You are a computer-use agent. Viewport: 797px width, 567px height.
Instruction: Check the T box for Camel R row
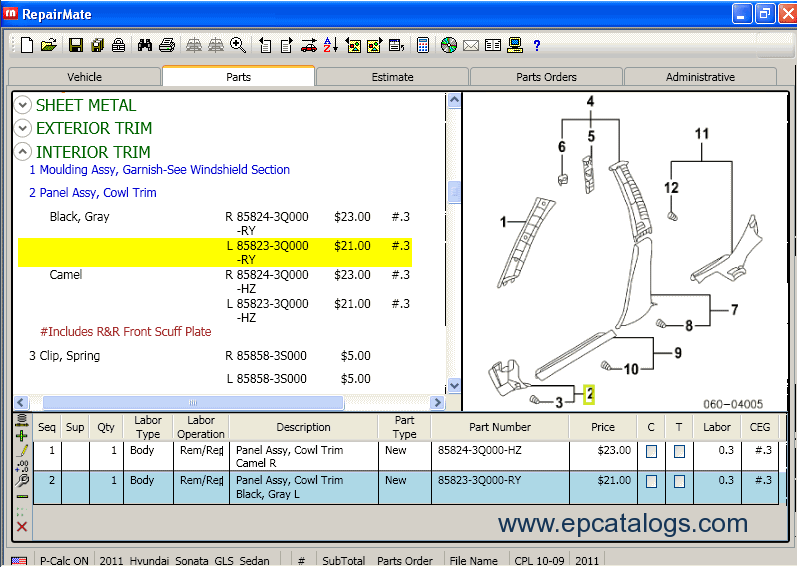point(679,451)
